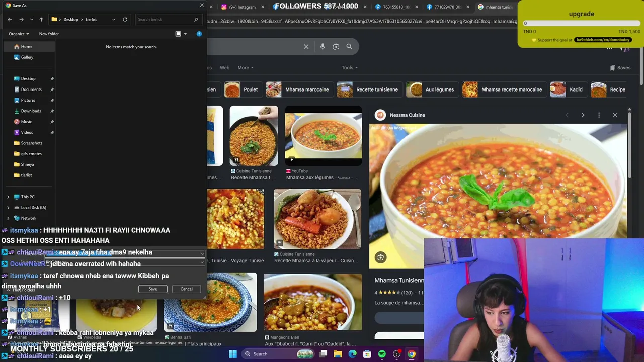Open Microsoft Edge from taskbar
The image size is (644, 362).
click(x=352, y=354)
